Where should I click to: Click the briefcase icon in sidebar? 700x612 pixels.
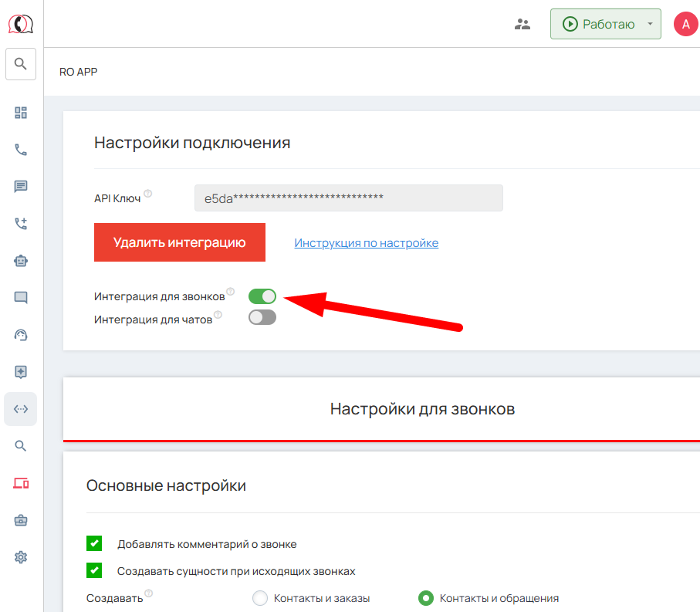pyautogui.click(x=21, y=520)
